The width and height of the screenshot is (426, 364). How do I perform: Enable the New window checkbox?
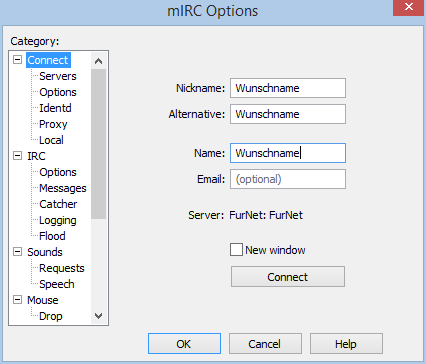(x=236, y=250)
